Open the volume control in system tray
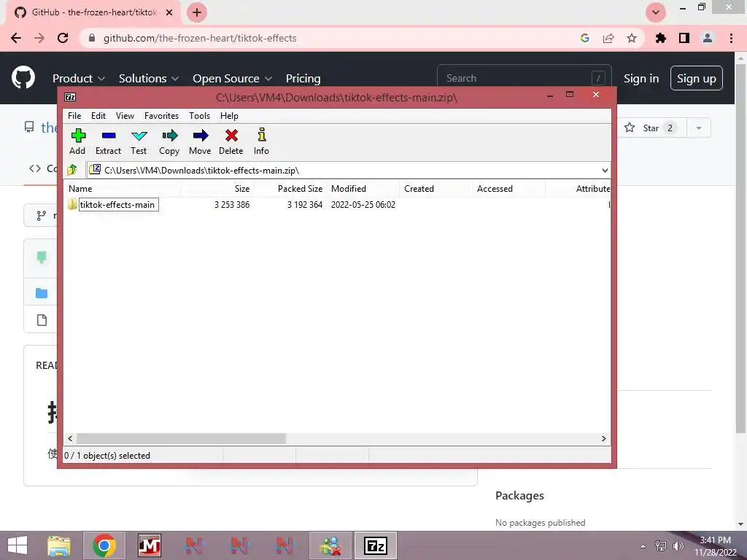This screenshot has height=560, width=747. pyautogui.click(x=678, y=545)
